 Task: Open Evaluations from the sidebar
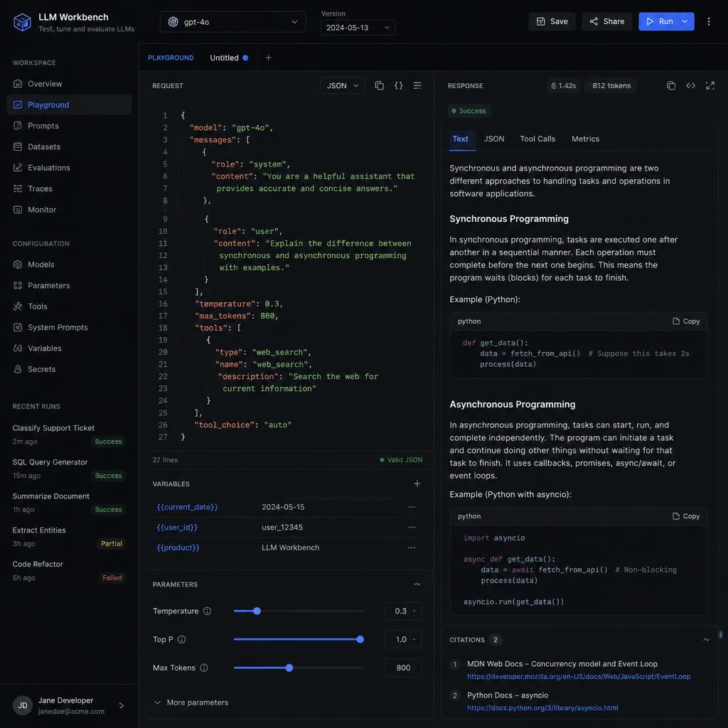[69, 168]
